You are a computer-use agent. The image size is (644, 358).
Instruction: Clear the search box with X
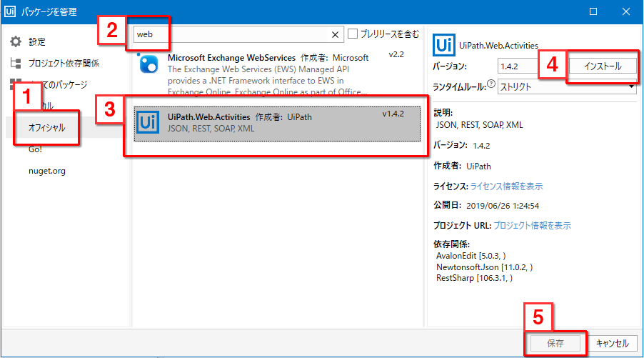coord(335,34)
